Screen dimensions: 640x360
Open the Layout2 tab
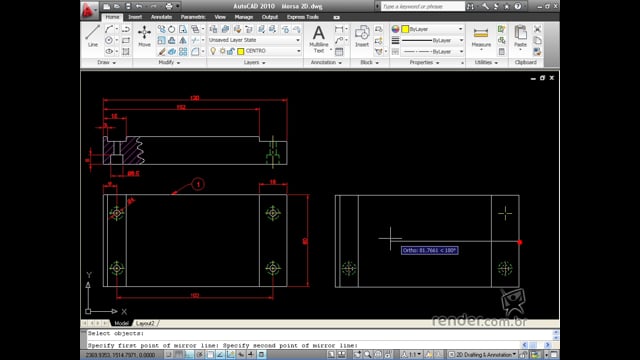point(145,323)
